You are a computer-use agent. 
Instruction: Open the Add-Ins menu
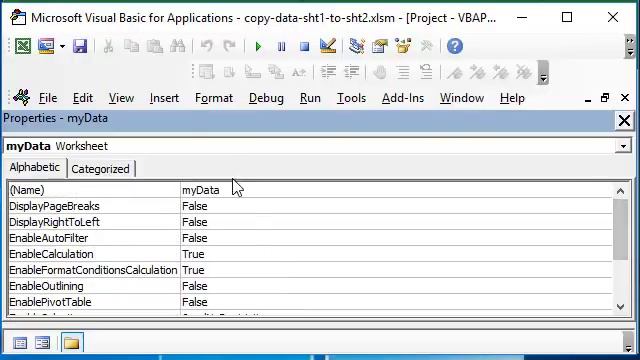coord(403,98)
